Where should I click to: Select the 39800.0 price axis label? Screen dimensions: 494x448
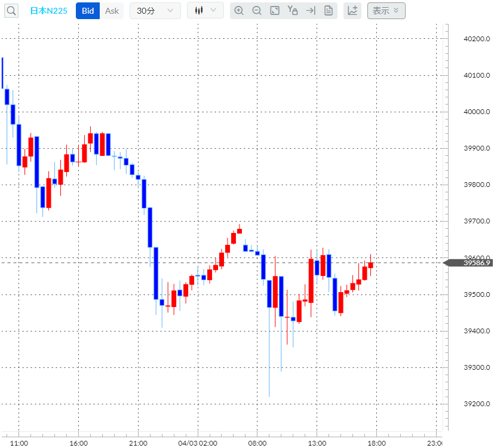tap(477, 185)
